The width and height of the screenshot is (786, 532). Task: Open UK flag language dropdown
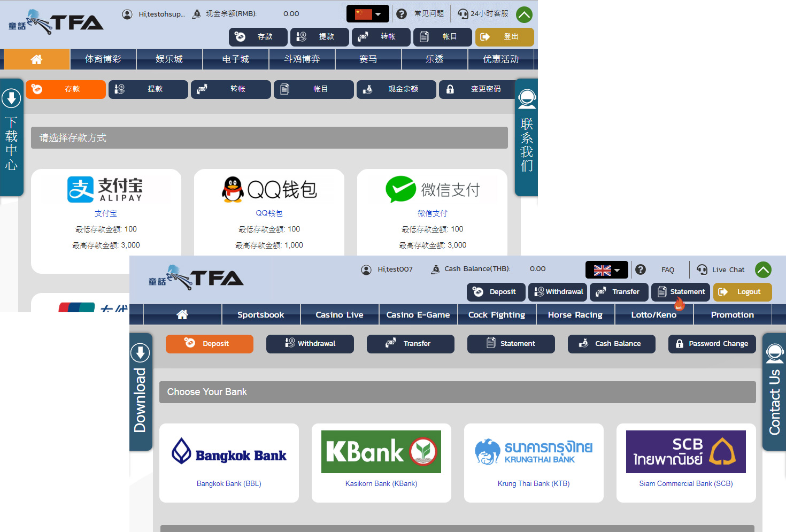tap(606, 270)
